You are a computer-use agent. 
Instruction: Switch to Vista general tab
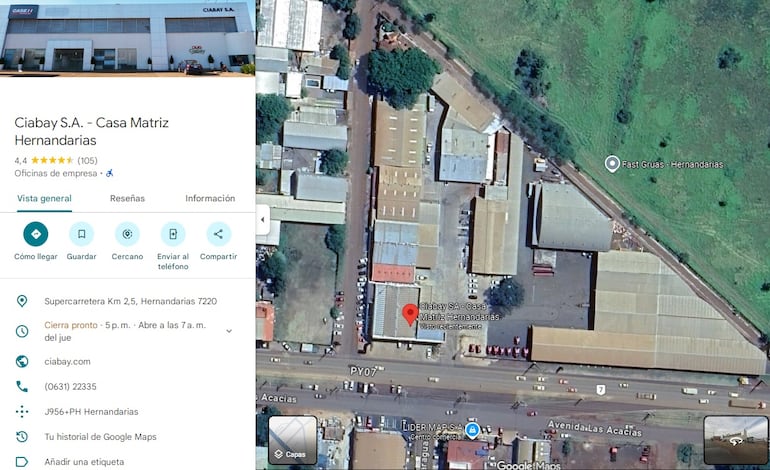[44, 198]
